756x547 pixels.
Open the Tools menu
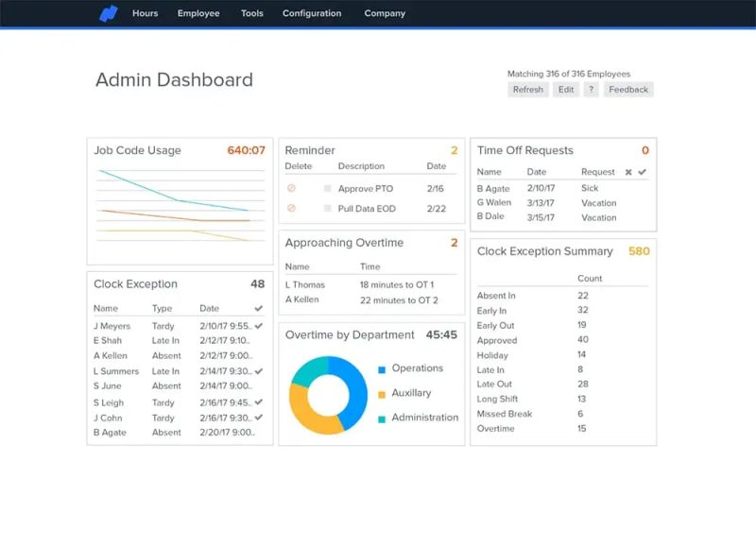point(251,13)
